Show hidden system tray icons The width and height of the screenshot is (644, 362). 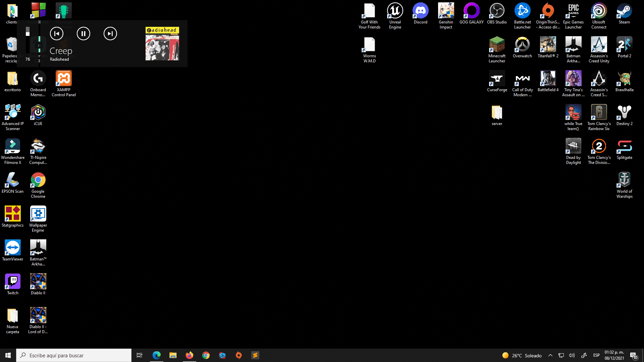click(x=550, y=355)
